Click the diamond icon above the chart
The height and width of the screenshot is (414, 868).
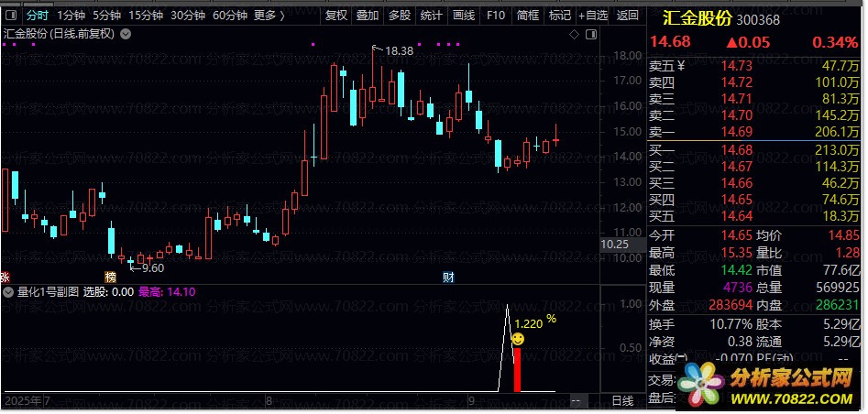[x=574, y=35]
